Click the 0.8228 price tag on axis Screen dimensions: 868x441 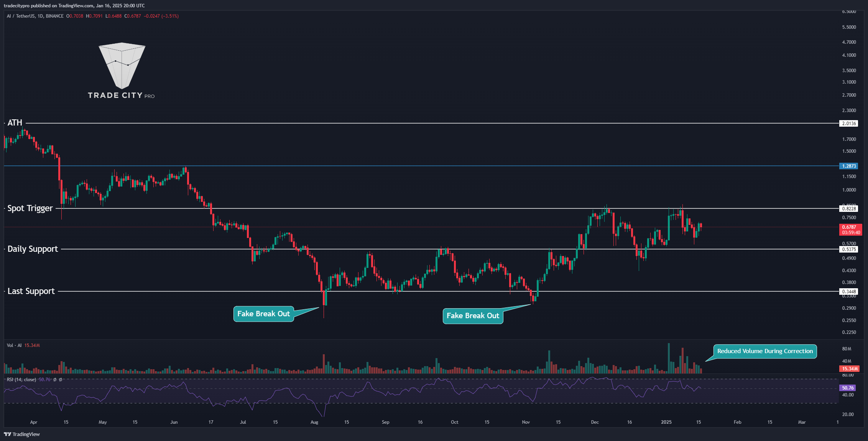tap(848, 209)
